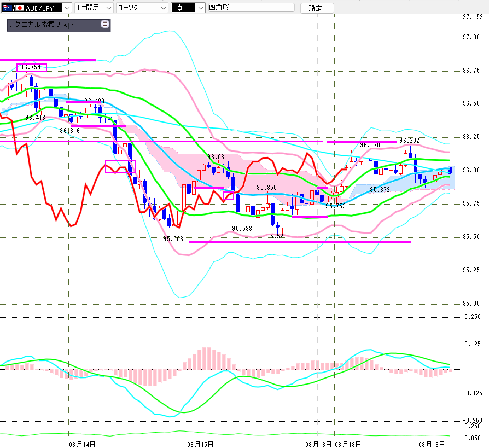Click the 四角形 field
The image size is (489, 448).
pyautogui.click(x=251, y=8)
